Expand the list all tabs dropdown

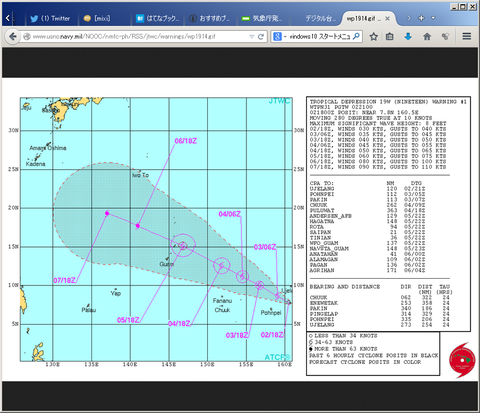[x=433, y=18]
